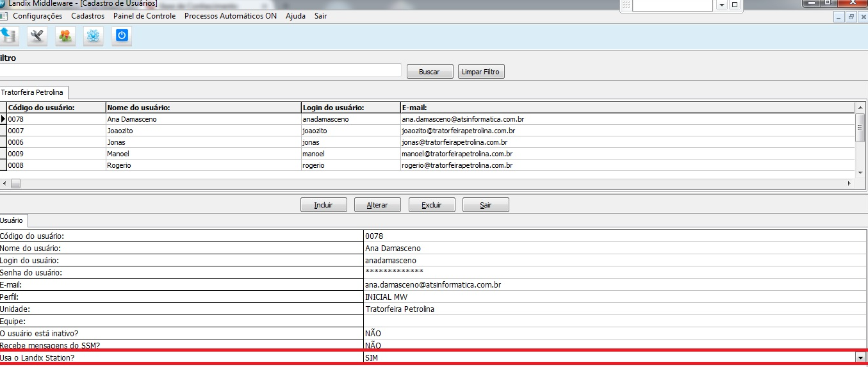Click the Manoel name cell
The height and width of the screenshot is (367, 868).
pyautogui.click(x=204, y=154)
